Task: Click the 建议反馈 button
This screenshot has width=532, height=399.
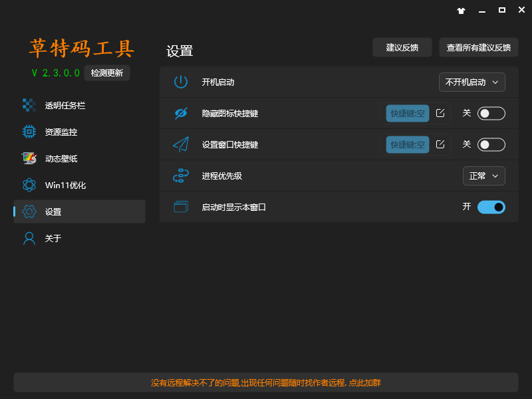Action: pos(402,47)
